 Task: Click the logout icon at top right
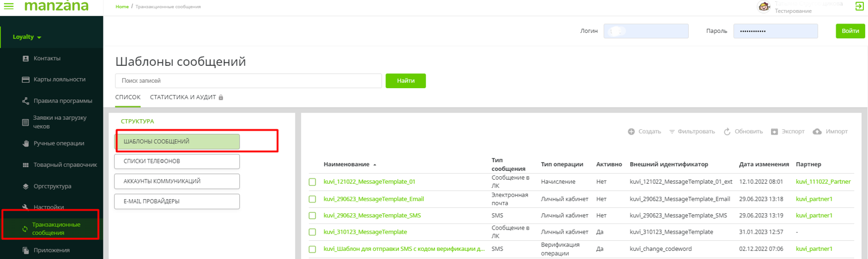pos(859,7)
